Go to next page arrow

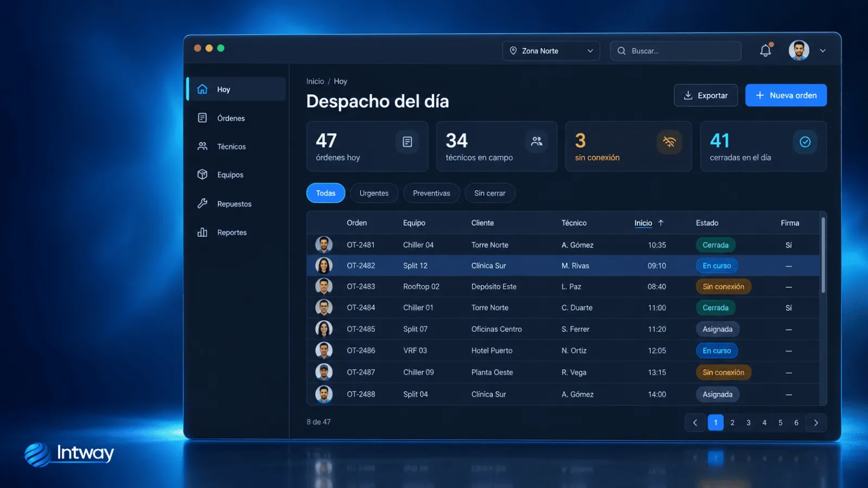pyautogui.click(x=816, y=423)
